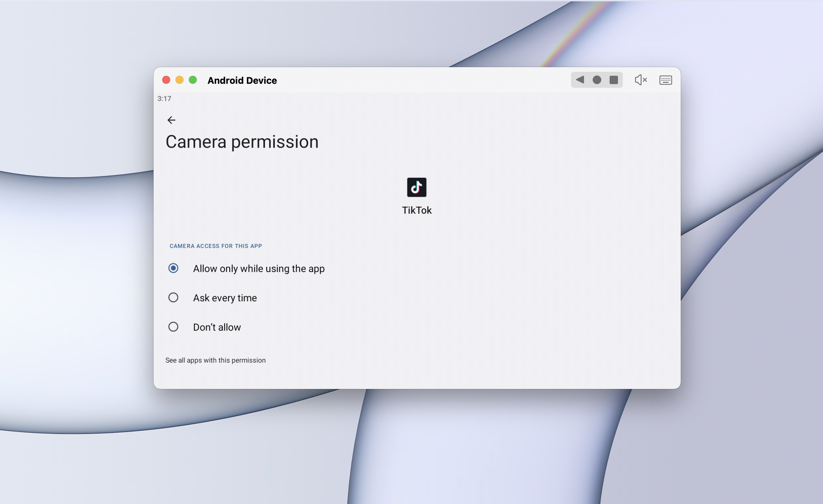Click the TikTok app icon
The width and height of the screenshot is (823, 504).
coord(416,188)
